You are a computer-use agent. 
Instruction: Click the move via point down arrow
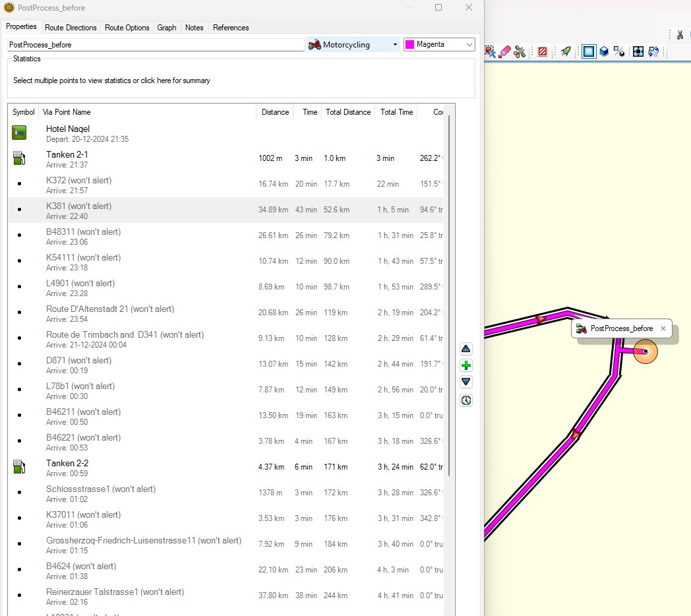coord(466,382)
